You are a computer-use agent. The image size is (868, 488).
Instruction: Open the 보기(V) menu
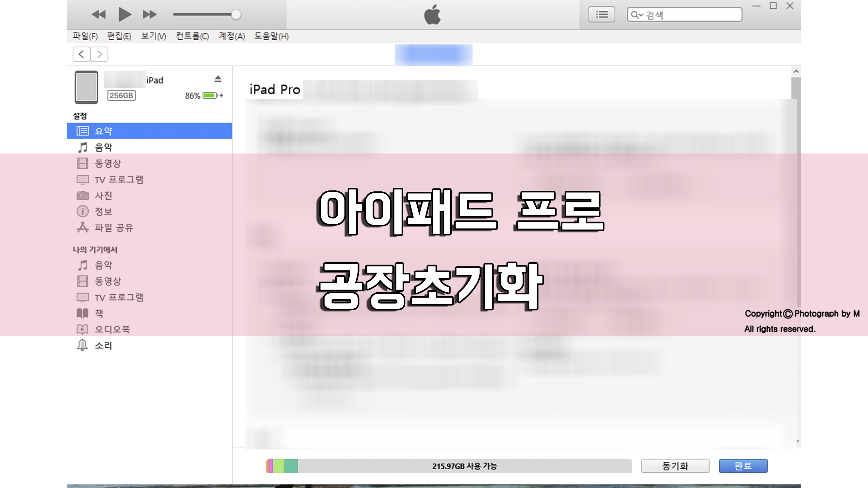coord(153,36)
